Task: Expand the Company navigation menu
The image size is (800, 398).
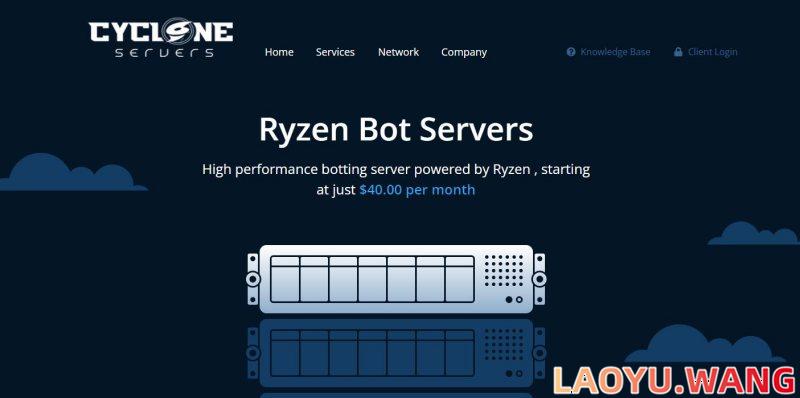Action: (x=464, y=52)
